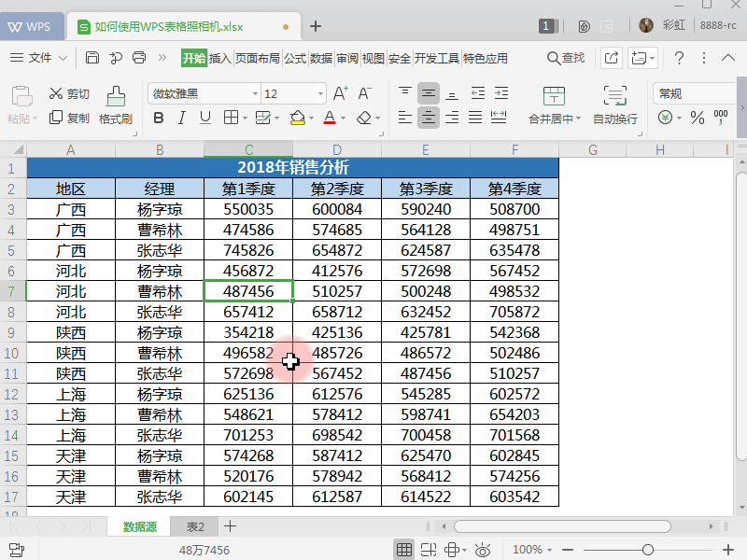747x560 pixels.
Task: Add a new sheet with plus button
Action: pos(230,526)
